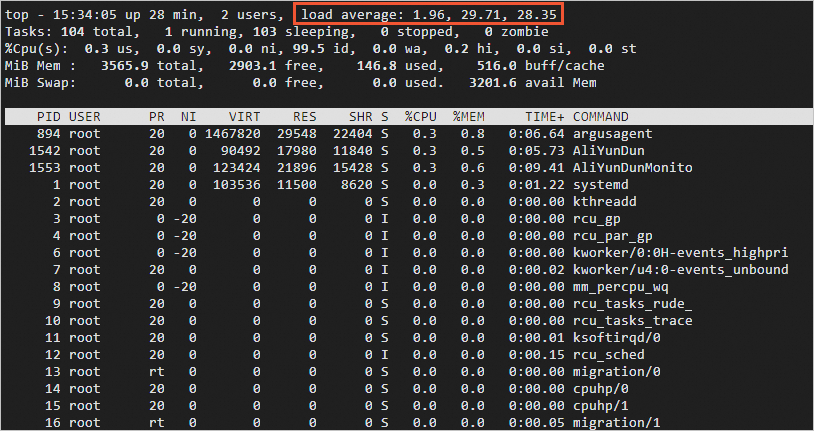Click PID 1542 in process list

[45, 151]
